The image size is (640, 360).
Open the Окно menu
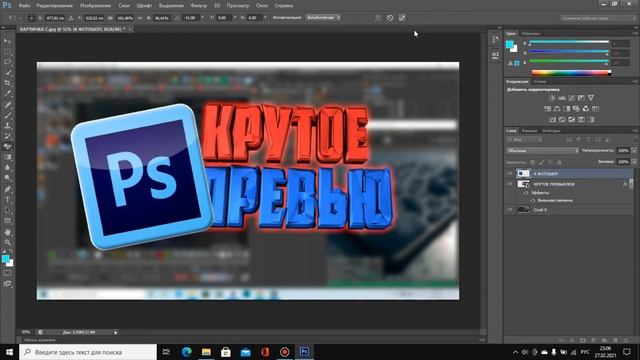click(x=262, y=6)
